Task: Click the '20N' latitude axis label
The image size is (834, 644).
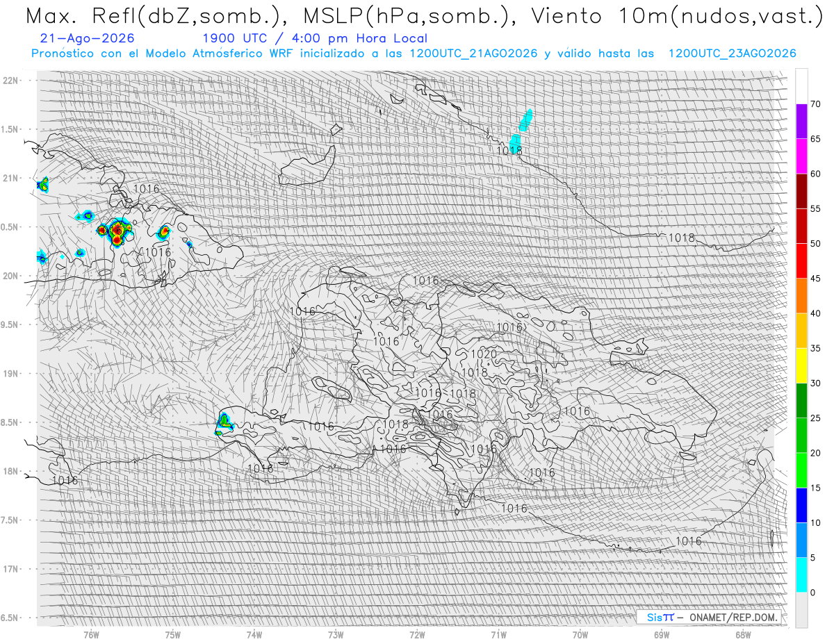Action: pos(10,276)
